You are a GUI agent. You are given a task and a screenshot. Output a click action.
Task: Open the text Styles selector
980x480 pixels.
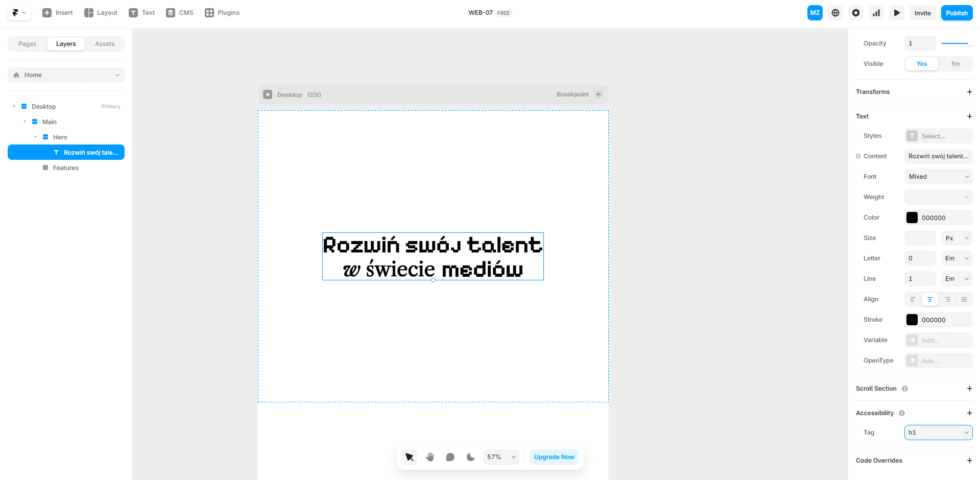[x=938, y=136]
